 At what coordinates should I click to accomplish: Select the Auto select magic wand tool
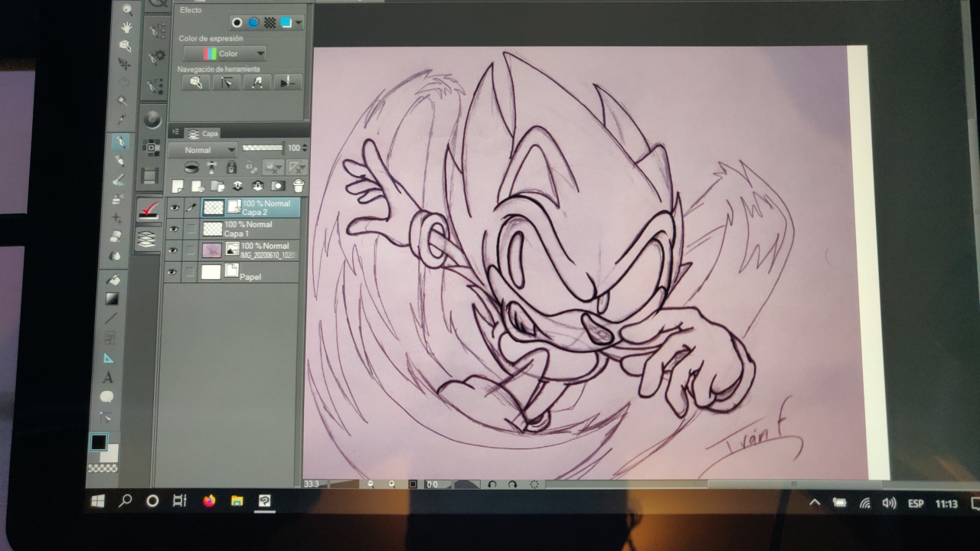[x=122, y=100]
